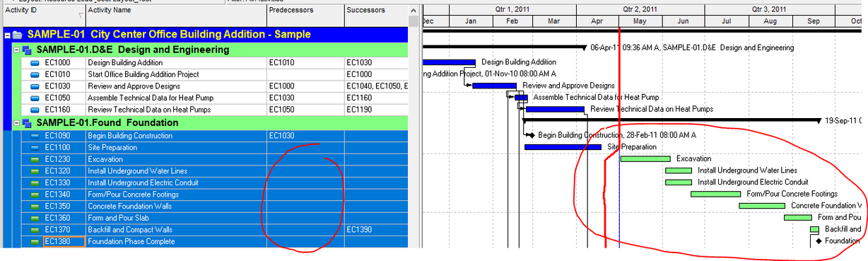Screen dimensions: 868x261
Task: Click the Foundation Phase Complete milestone diamond
Action: point(819,240)
